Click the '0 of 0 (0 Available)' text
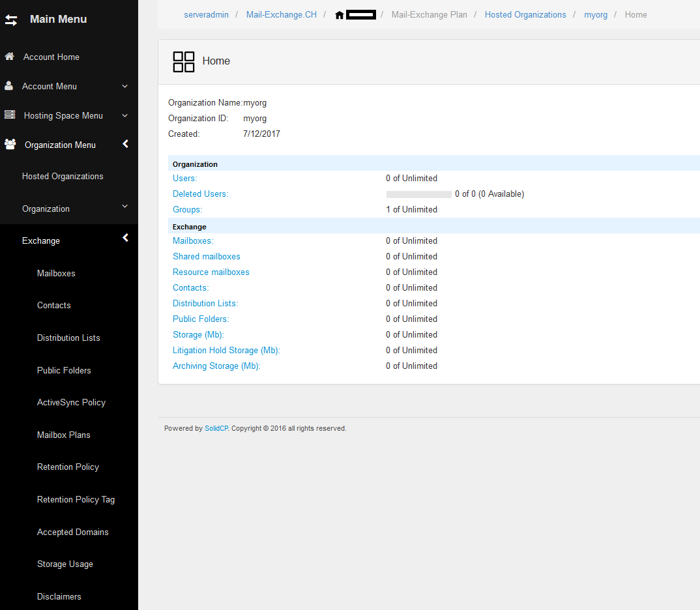Screen dimensions: 700x610 (x=489, y=194)
